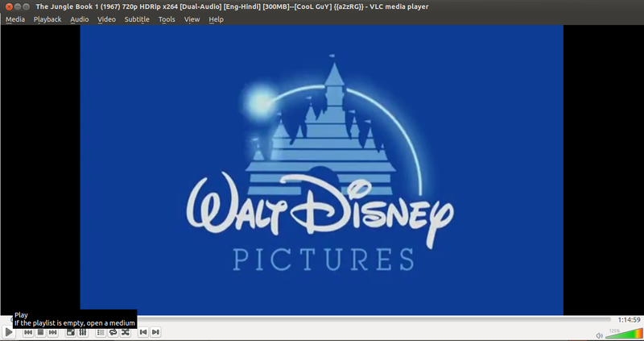Toggle loop repeat mode
The image size is (644, 341).
113,332
